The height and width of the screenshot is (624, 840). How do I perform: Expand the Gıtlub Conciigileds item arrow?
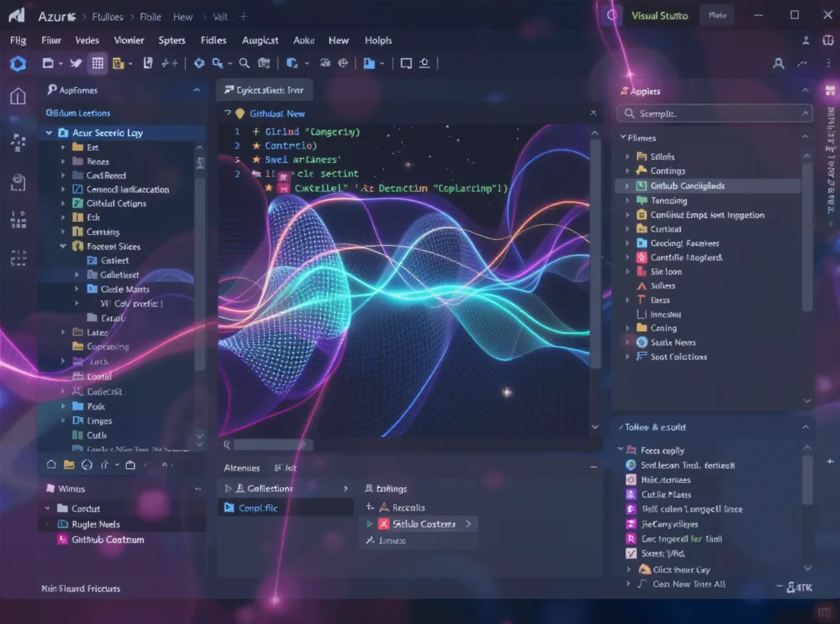point(626,186)
